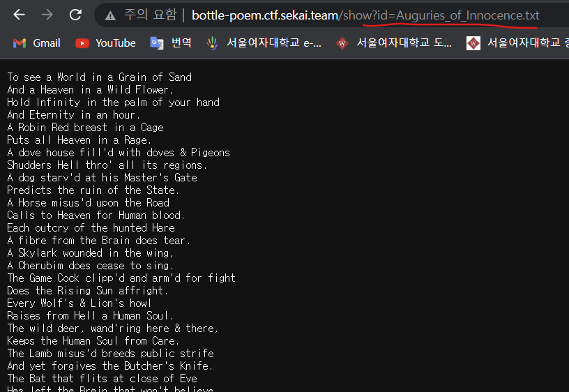This screenshot has width=569, height=392.
Task: Click line "And a Heaven in a Wild Flower,"
Action: 91,90
